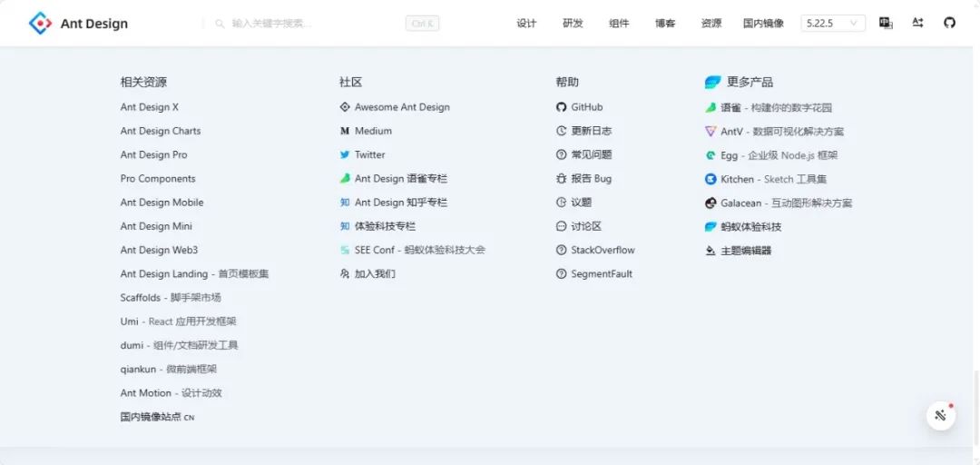This screenshot has height=465, width=980.
Task: Open the 资源 nav menu
Action: click(x=711, y=23)
